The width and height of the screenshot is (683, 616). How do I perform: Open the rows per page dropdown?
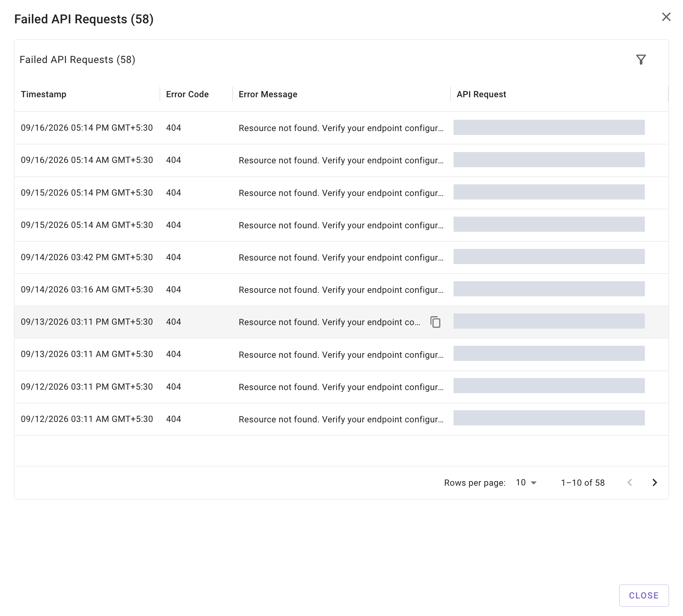526,483
